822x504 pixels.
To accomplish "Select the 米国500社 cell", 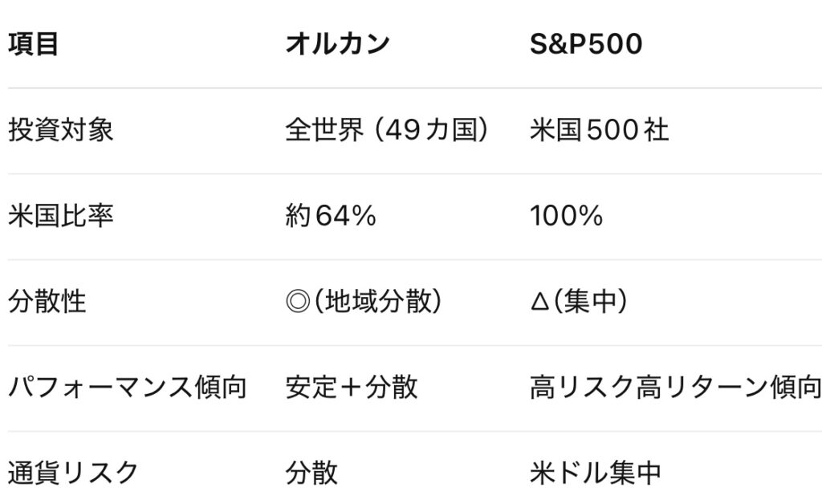I will pyautogui.click(x=599, y=130).
